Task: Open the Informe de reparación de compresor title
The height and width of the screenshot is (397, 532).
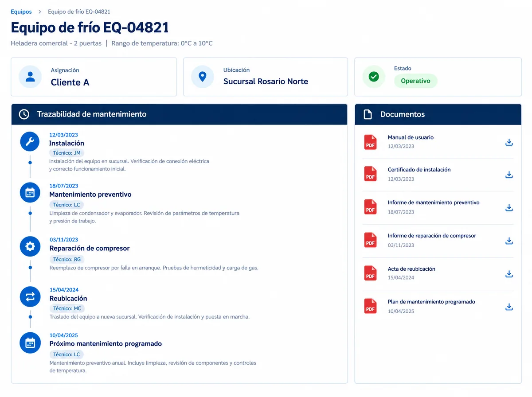Action: click(x=432, y=236)
